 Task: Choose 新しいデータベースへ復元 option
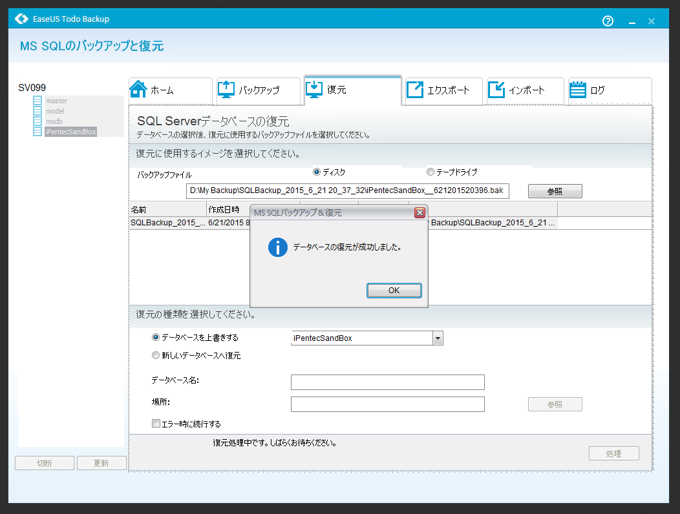pos(155,355)
